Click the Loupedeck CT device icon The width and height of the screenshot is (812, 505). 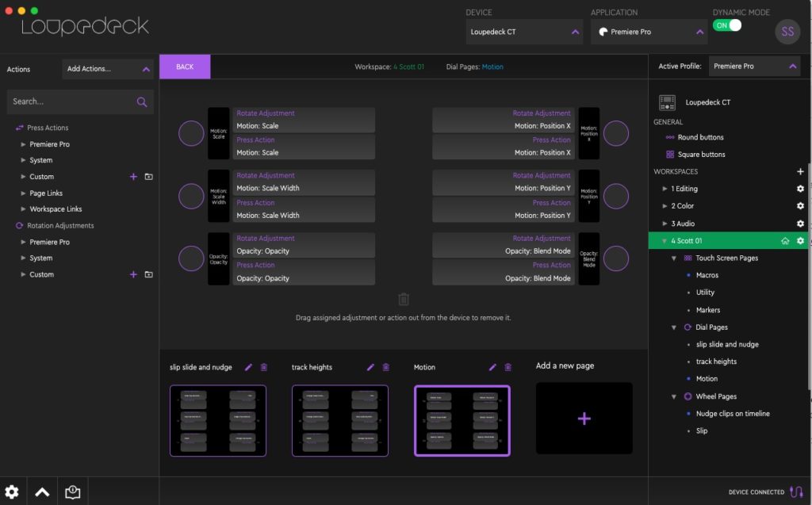pyautogui.click(x=667, y=102)
